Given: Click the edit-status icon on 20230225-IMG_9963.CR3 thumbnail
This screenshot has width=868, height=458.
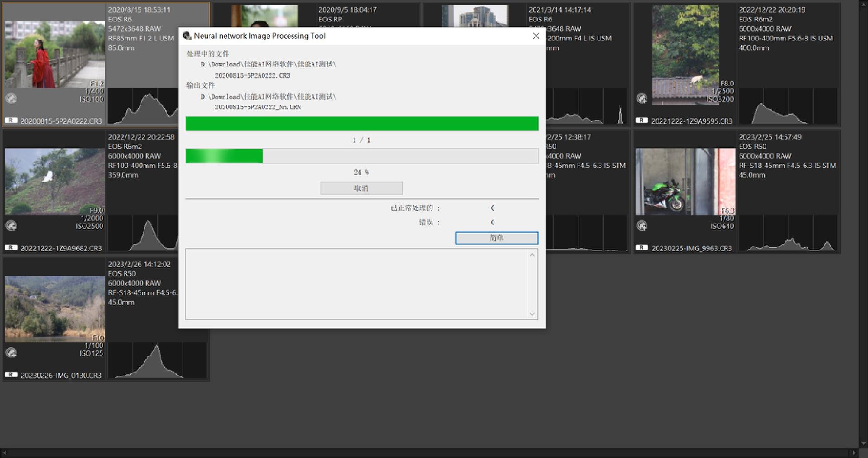Looking at the screenshot, I should click(x=642, y=226).
